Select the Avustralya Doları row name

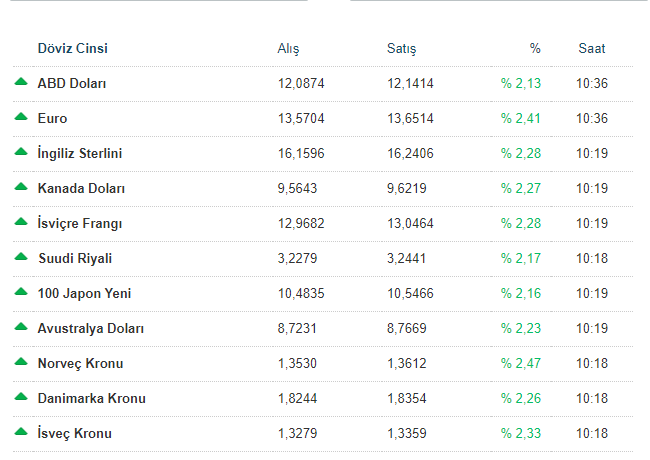click(x=91, y=329)
